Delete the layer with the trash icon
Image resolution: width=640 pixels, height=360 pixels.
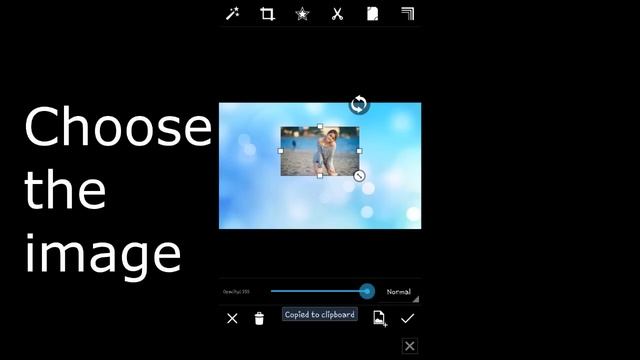click(x=259, y=318)
